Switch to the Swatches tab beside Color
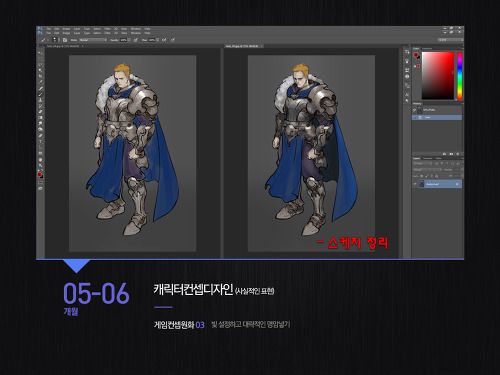 tap(427, 49)
